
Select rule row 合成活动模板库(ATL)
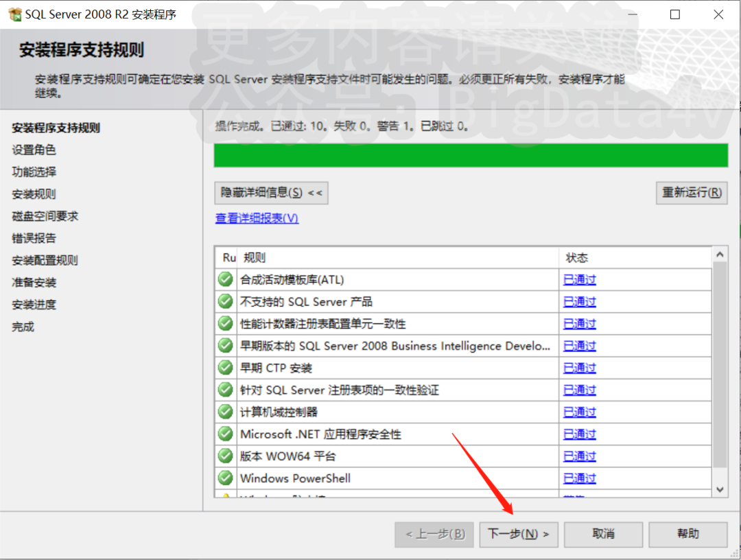463,280
